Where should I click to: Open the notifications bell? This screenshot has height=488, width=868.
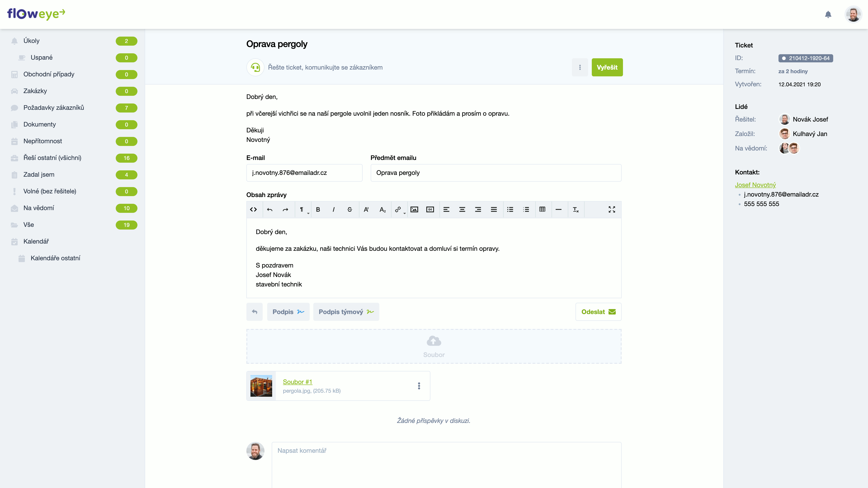coord(828,14)
